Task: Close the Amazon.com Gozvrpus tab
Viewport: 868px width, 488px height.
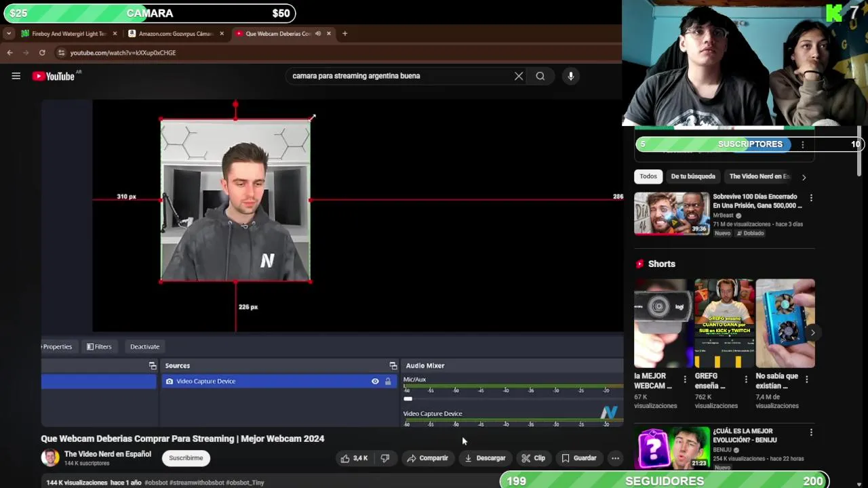Action: click(x=221, y=33)
